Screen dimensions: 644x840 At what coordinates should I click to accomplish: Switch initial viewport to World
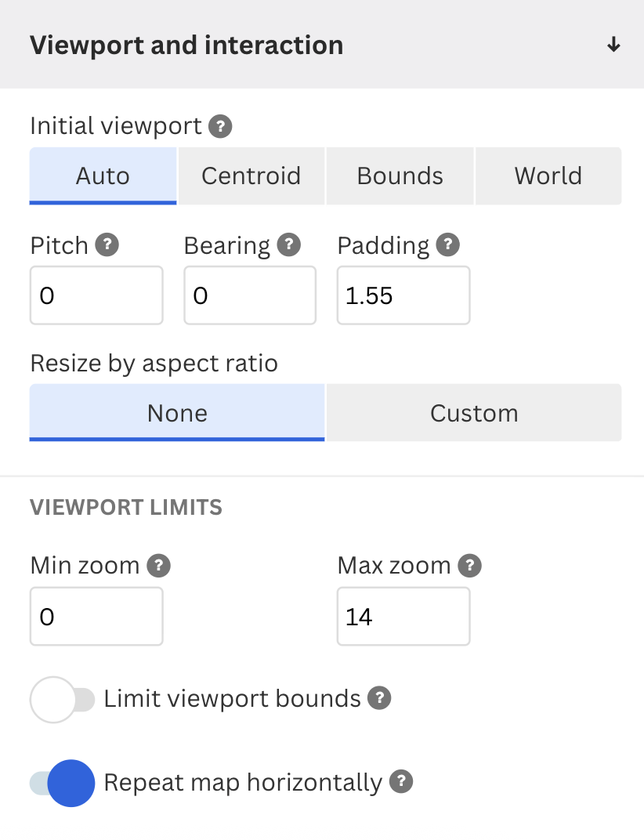pyautogui.click(x=548, y=176)
